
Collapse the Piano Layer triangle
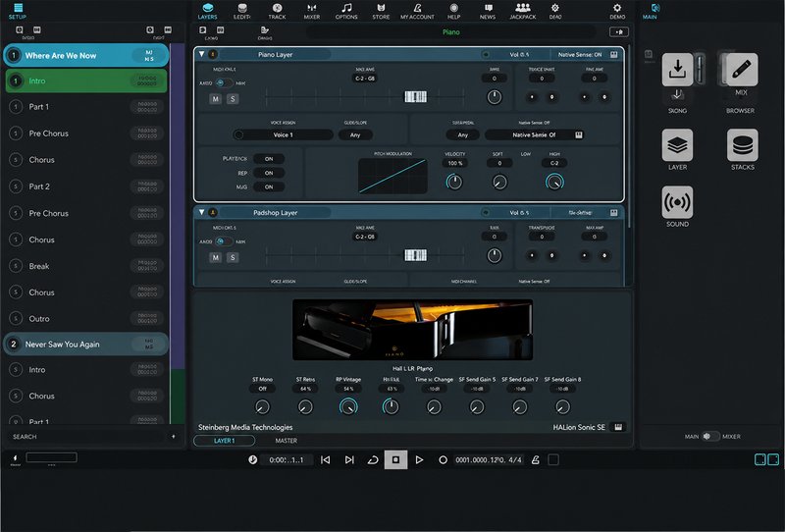201,54
